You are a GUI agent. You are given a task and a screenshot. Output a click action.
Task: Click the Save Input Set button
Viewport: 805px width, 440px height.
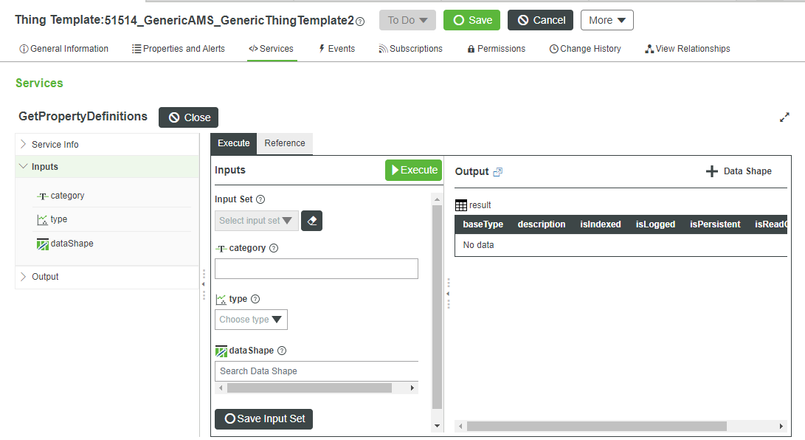[264, 418]
